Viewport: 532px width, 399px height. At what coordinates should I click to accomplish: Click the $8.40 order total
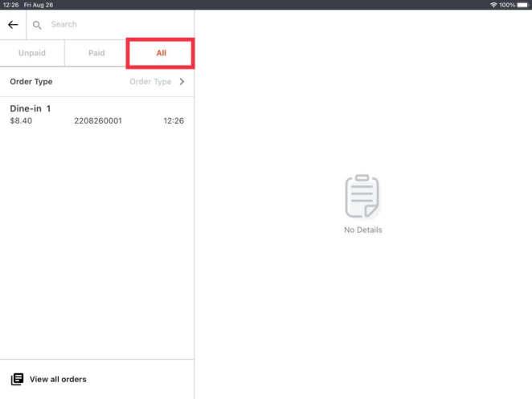tap(21, 121)
